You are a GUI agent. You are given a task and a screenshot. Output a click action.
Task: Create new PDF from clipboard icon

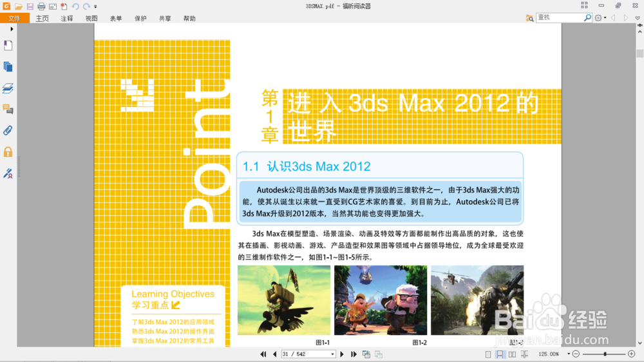(x=64, y=6)
